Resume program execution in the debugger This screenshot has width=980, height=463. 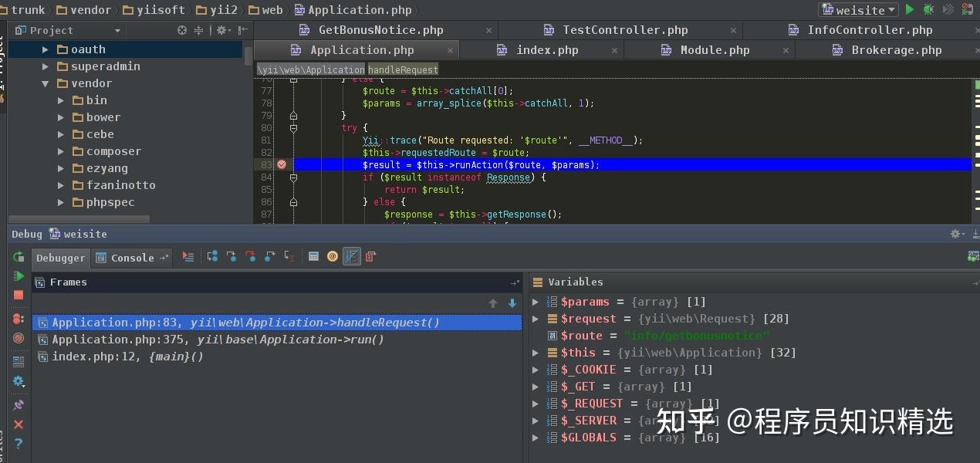[x=17, y=275]
